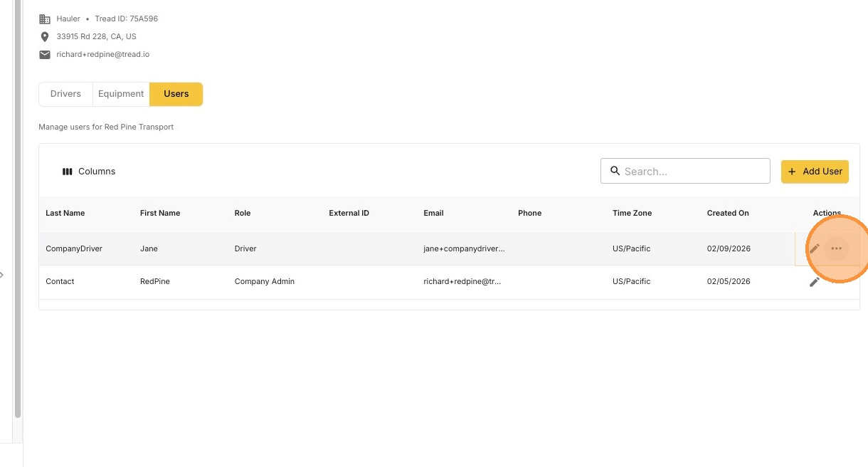The height and width of the screenshot is (467, 868).
Task: Edit the Jane CompanyDriver user with pencil icon
Action: 815,248
